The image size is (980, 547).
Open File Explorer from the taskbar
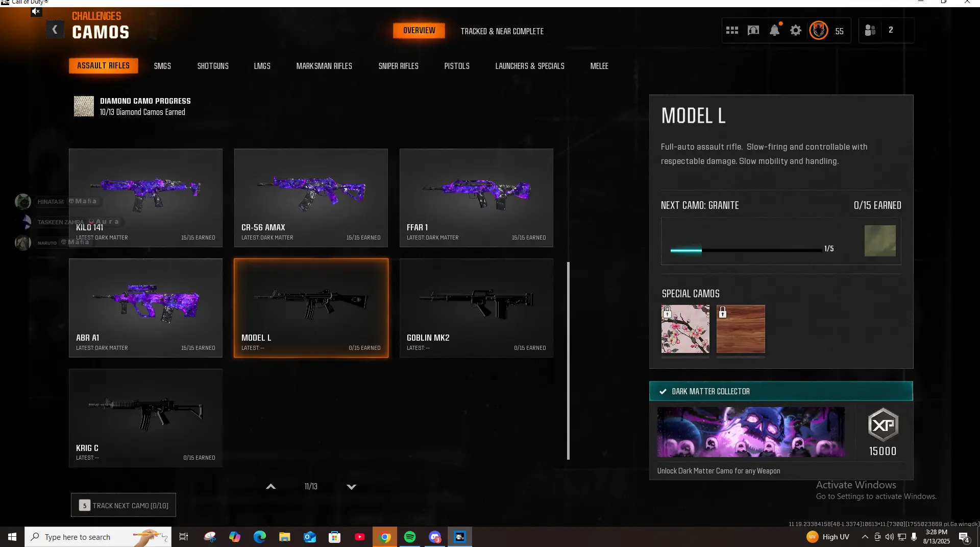point(284,537)
